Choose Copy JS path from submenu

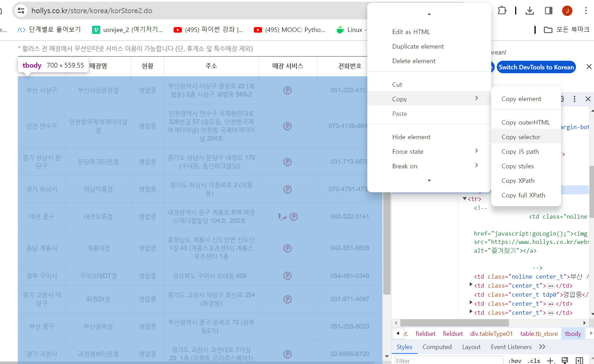[526, 152]
